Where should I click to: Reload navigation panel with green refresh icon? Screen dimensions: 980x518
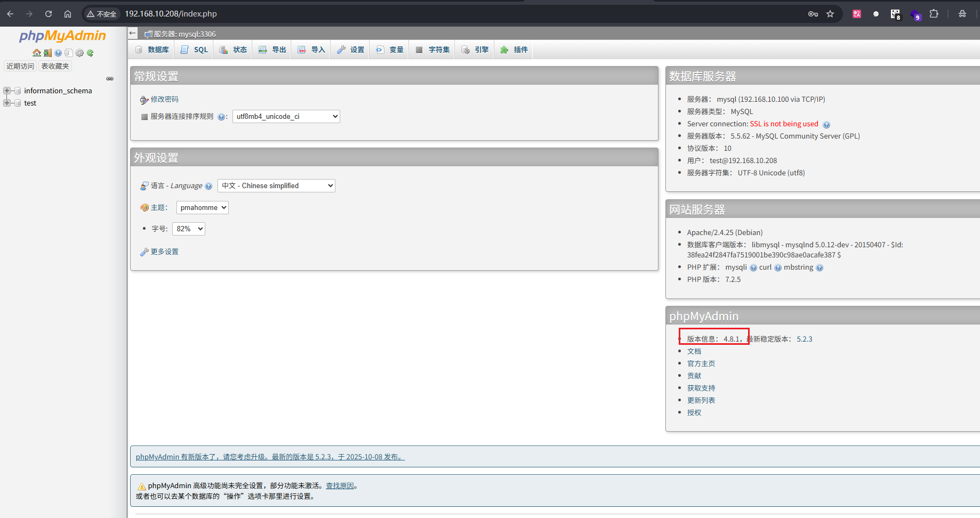coord(90,53)
